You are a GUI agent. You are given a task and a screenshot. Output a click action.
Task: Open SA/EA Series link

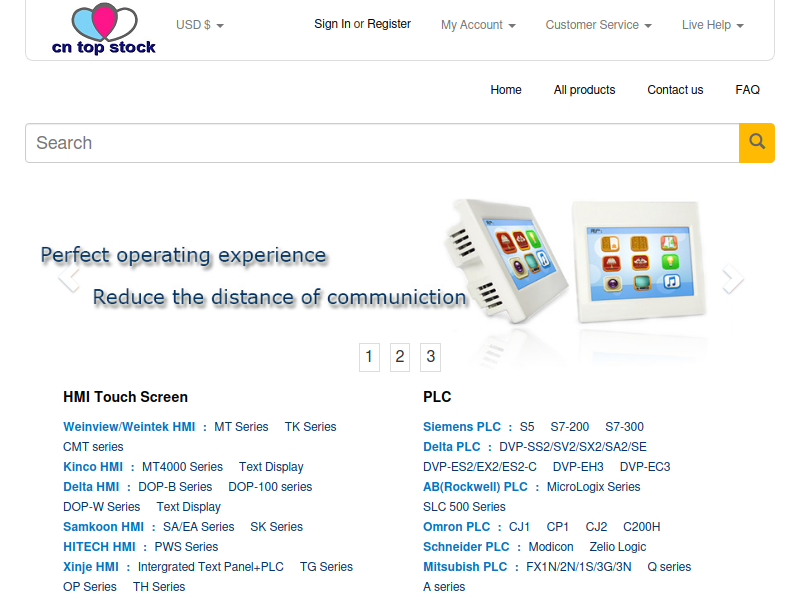point(198,527)
